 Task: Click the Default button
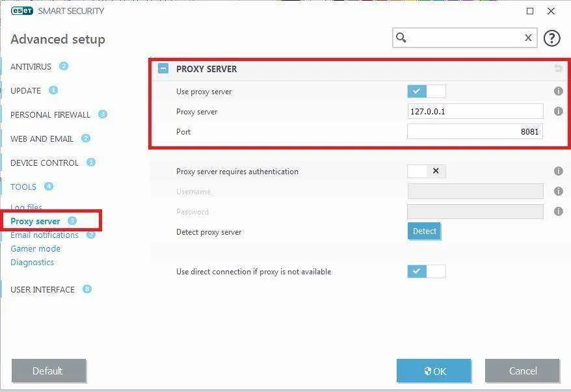click(49, 371)
